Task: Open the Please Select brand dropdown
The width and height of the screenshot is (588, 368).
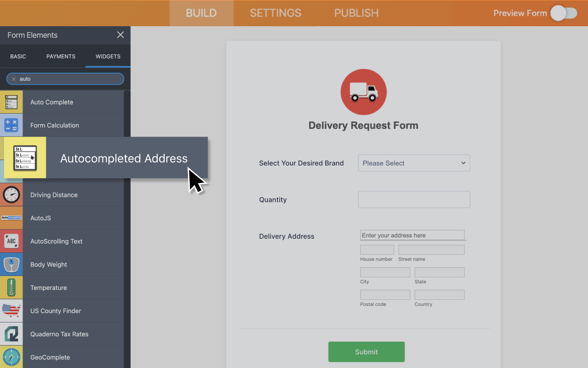Action: coord(413,163)
